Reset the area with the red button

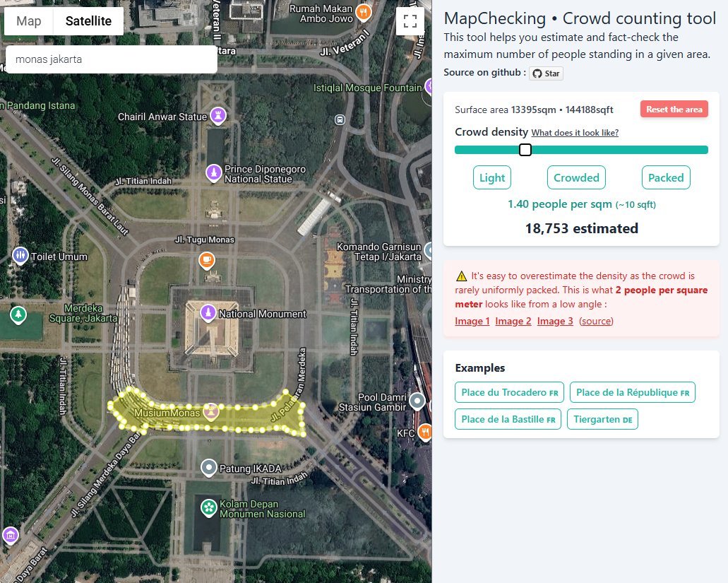point(674,109)
